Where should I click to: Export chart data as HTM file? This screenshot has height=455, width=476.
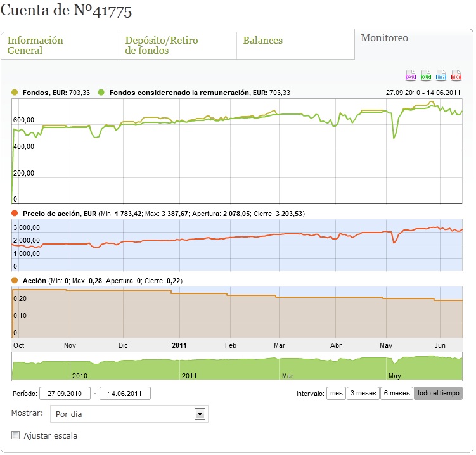441,75
